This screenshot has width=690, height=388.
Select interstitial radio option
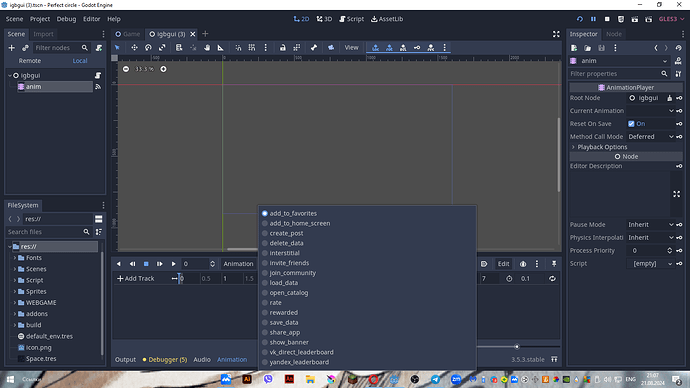point(281,253)
